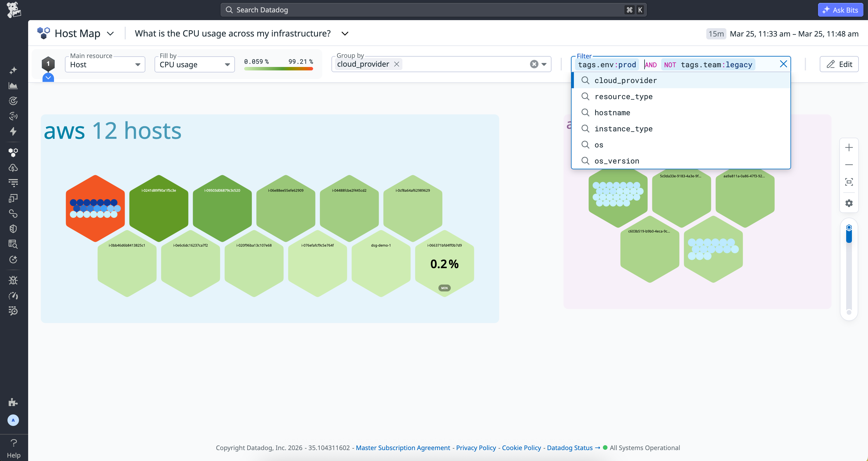Open the Bug error tracking sidebar icon
Image resolution: width=868 pixels, height=461 pixels.
pyautogui.click(x=13, y=280)
